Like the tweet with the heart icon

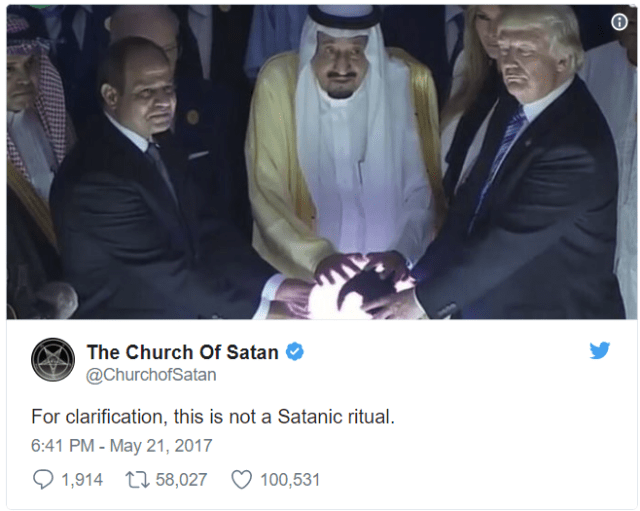click(242, 480)
